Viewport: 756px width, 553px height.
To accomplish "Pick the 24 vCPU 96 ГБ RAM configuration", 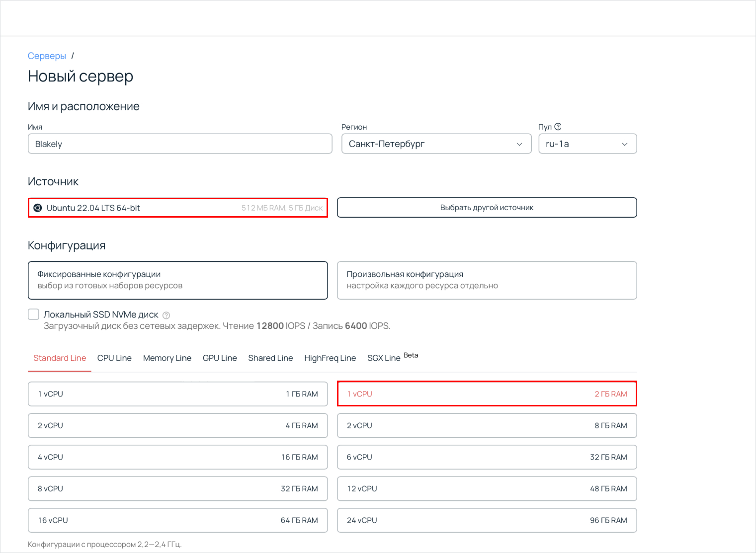I will pos(487,520).
